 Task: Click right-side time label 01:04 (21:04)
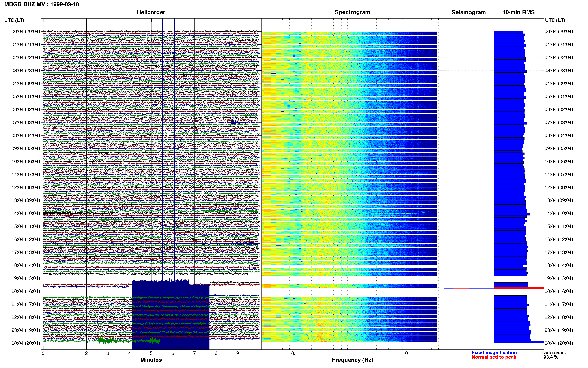(559, 45)
